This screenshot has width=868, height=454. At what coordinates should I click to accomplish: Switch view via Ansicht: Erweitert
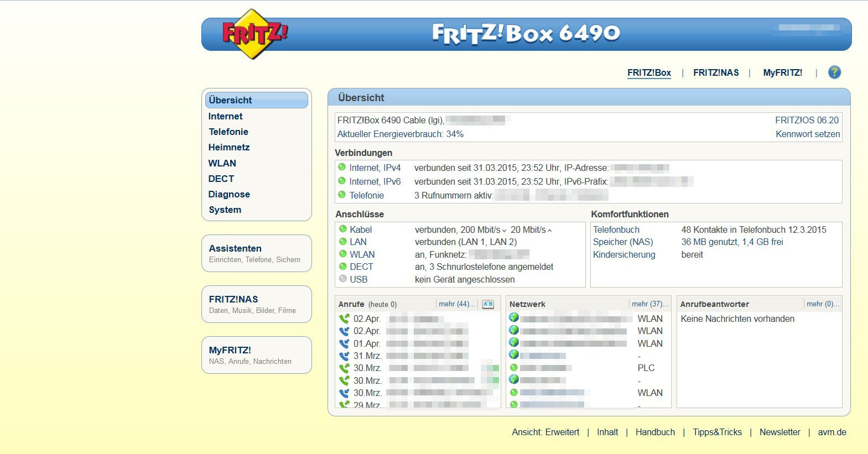[x=545, y=432]
